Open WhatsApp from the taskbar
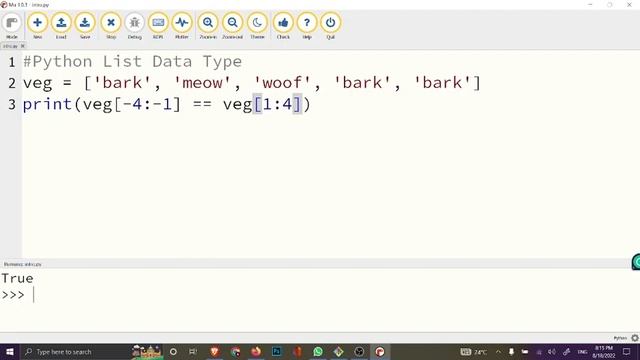 [x=318, y=351]
